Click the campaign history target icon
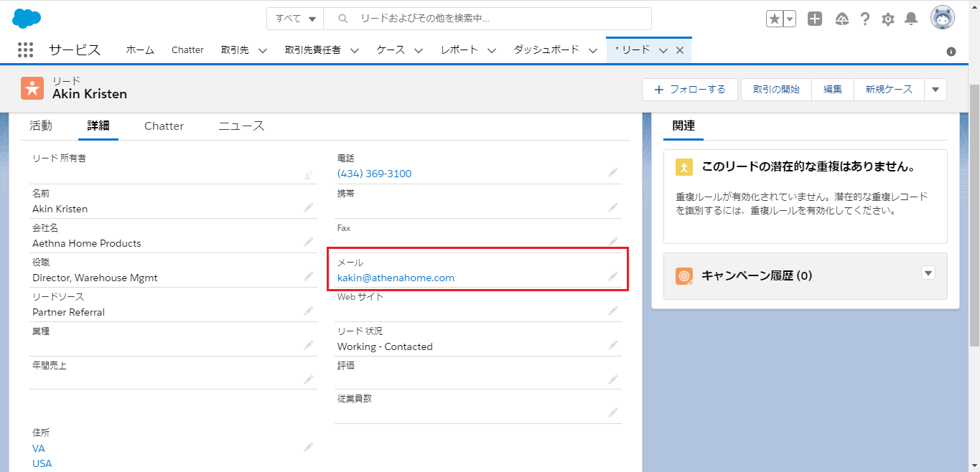This screenshot has width=980, height=472. click(684, 275)
